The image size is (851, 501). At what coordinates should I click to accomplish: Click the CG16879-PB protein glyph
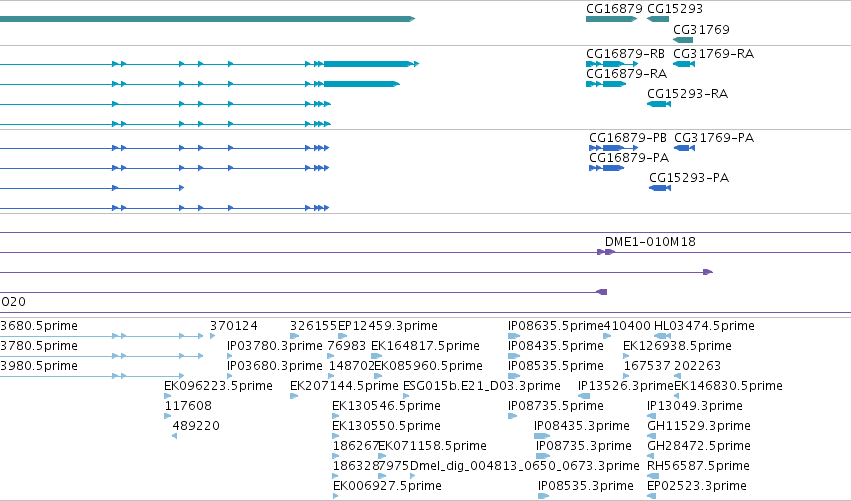click(x=613, y=148)
